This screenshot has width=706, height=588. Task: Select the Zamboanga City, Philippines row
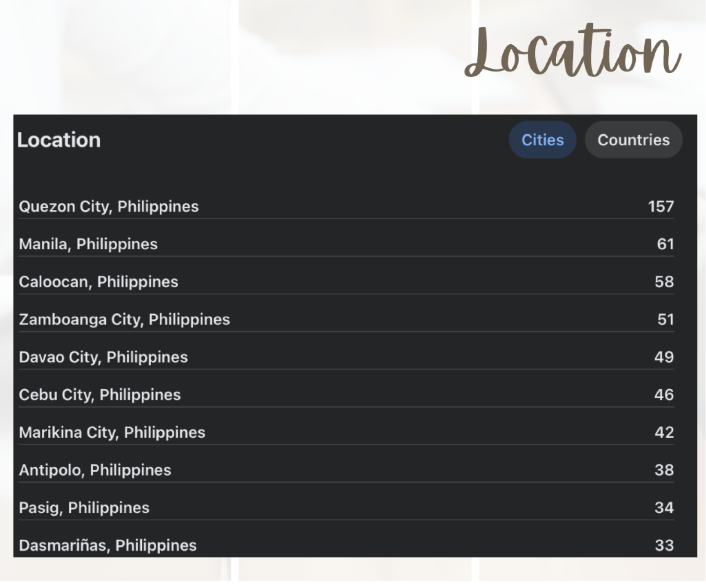(x=346, y=319)
